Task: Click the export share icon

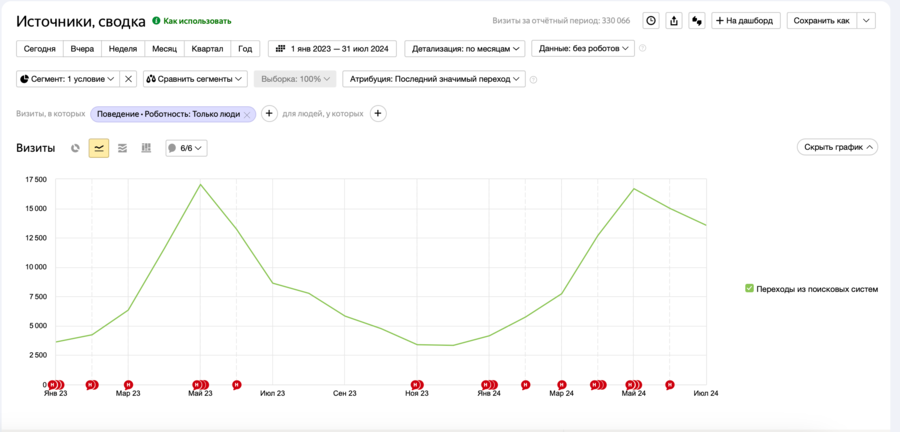Action: (x=673, y=21)
